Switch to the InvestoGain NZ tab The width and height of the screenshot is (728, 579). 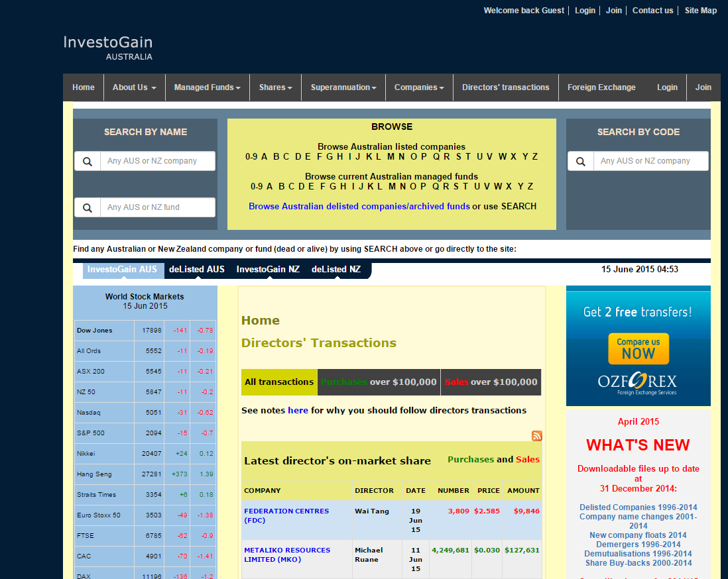point(268,270)
